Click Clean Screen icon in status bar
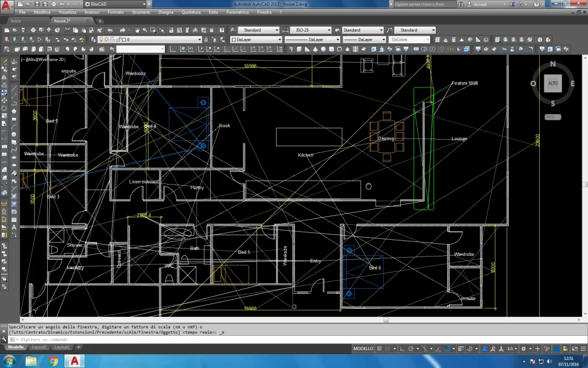The height and width of the screenshot is (368, 588). point(574,348)
